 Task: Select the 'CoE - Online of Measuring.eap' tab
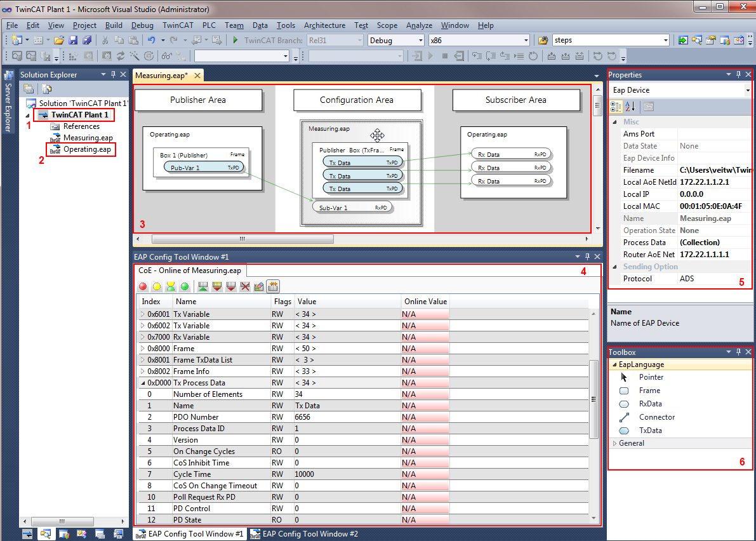click(190, 270)
